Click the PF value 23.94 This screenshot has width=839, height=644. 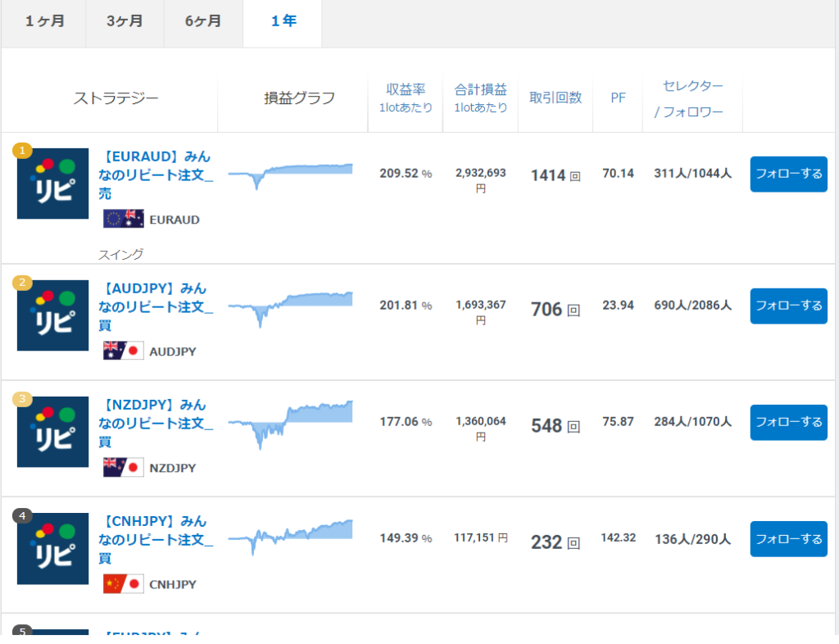click(x=618, y=306)
